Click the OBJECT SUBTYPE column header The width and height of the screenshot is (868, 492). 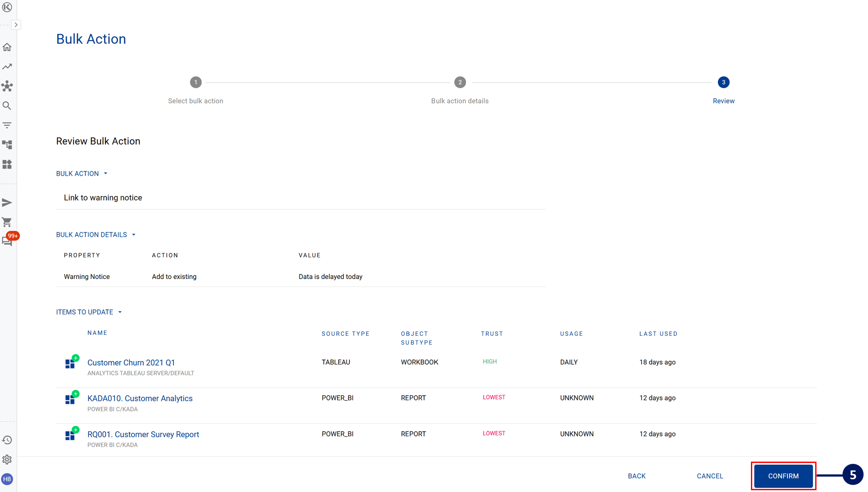pyautogui.click(x=417, y=338)
